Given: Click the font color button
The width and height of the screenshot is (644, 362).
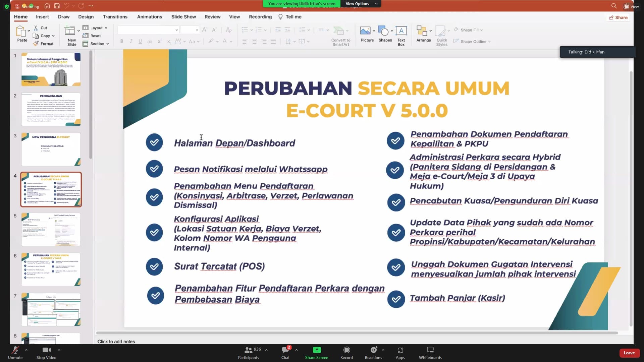Looking at the screenshot, I should [225, 41].
